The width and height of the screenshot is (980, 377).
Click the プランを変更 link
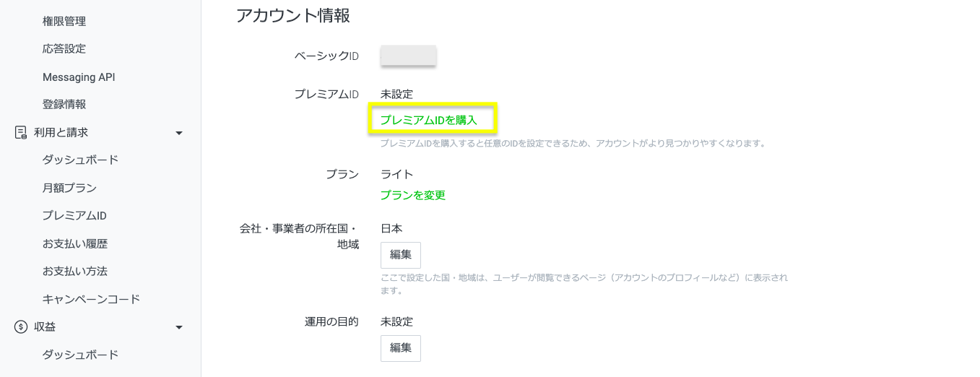413,195
